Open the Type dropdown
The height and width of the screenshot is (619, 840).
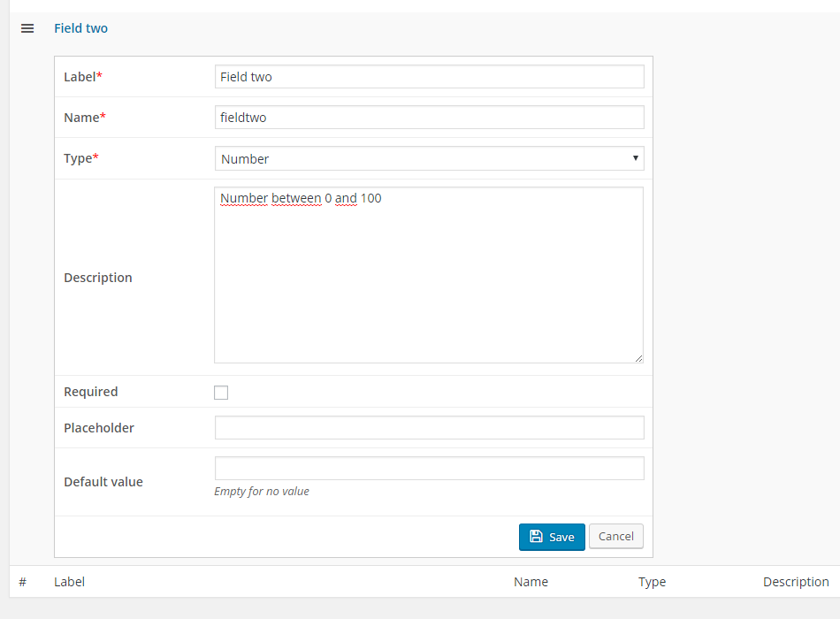pyautogui.click(x=429, y=159)
